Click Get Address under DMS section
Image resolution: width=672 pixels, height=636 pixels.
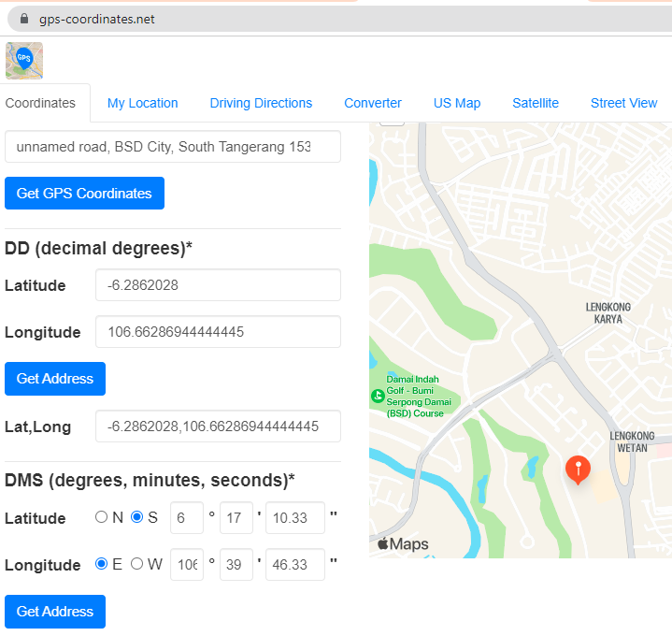(x=55, y=611)
